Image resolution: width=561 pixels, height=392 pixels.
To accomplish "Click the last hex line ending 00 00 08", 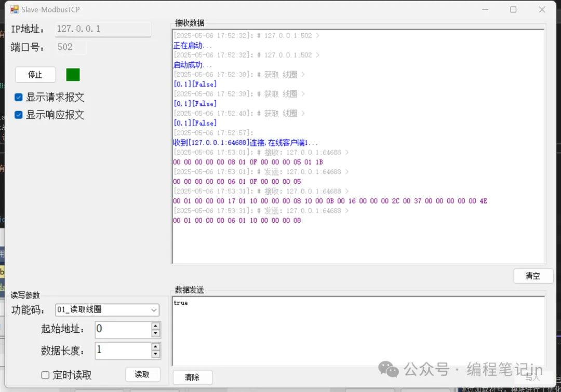I will pos(237,220).
